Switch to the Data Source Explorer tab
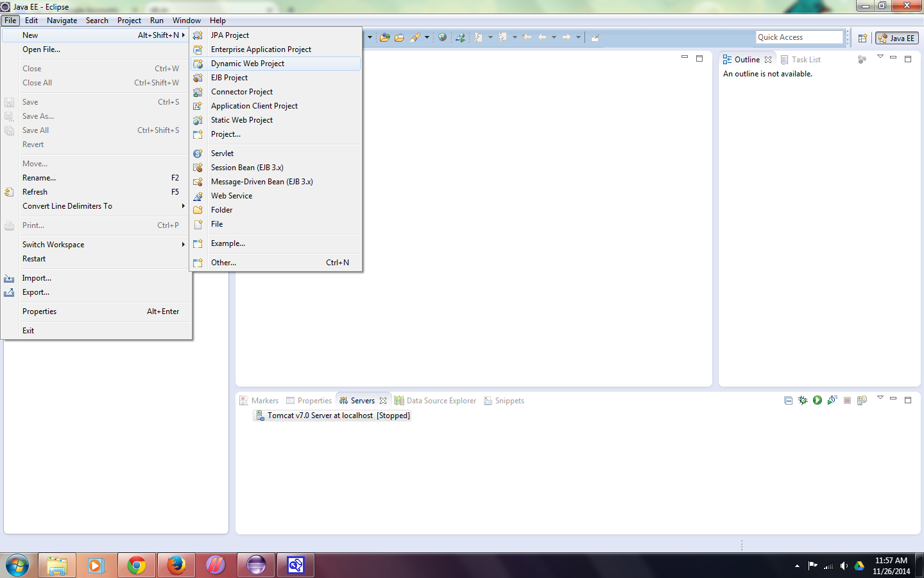 pyautogui.click(x=436, y=401)
